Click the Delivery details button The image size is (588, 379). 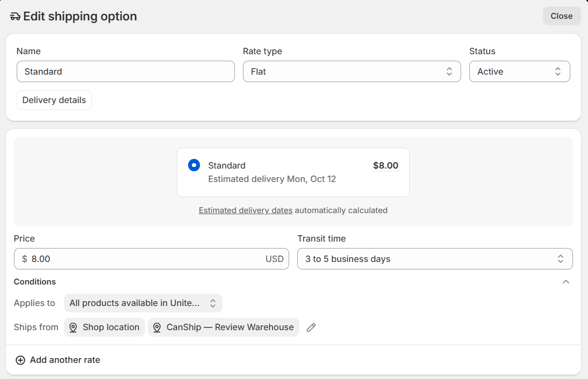pos(54,100)
